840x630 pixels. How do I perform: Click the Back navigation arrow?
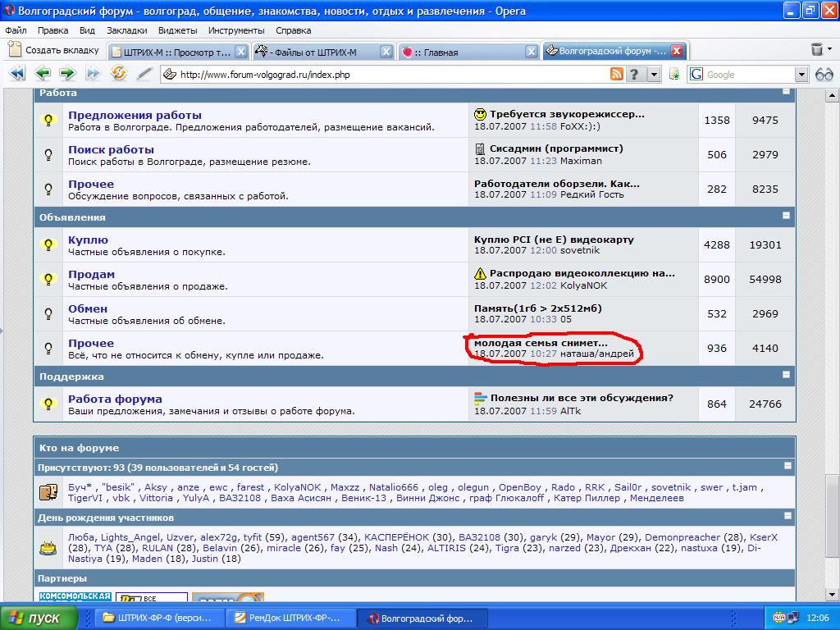(42, 74)
